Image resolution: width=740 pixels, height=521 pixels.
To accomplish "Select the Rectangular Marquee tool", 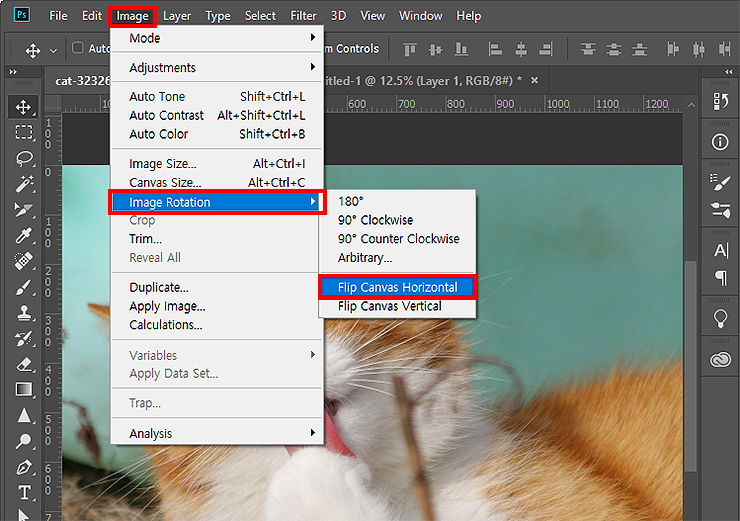I will pyautogui.click(x=23, y=133).
